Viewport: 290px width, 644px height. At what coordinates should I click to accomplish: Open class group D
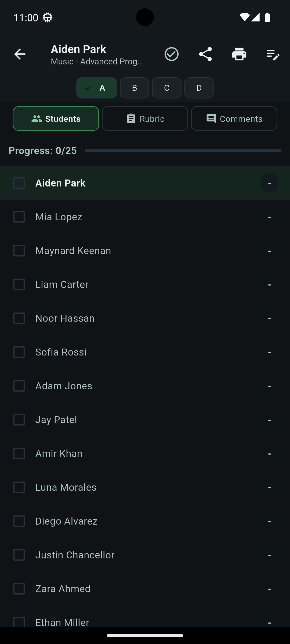tap(199, 88)
